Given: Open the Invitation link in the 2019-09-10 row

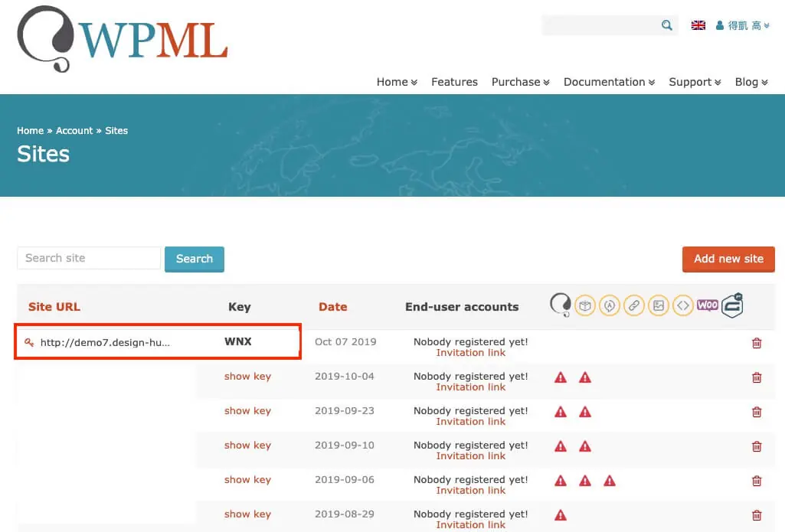Looking at the screenshot, I should (470, 456).
